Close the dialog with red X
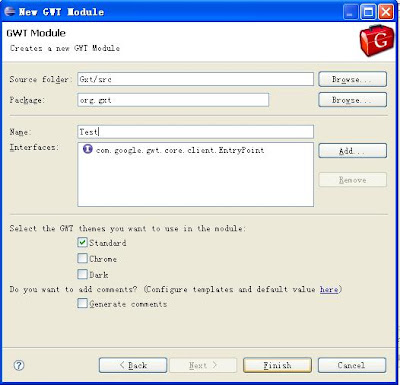 click(386, 12)
